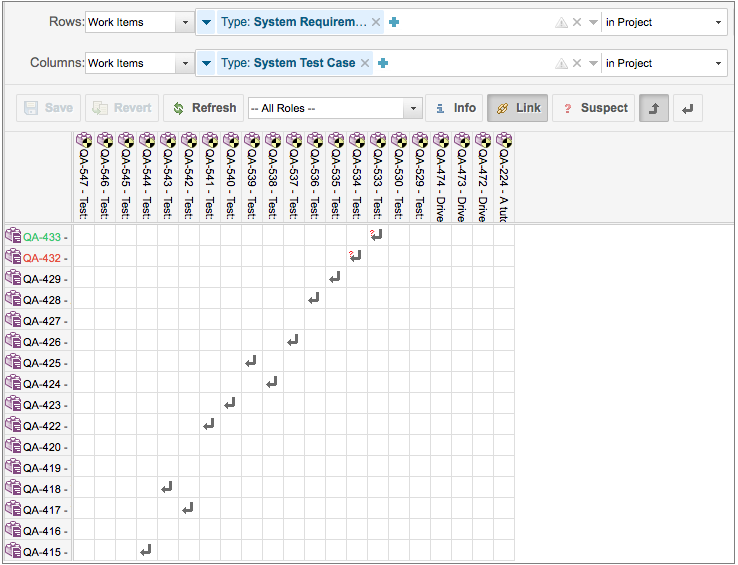This screenshot has width=738, height=565.
Task: Open the Rows Work Items dropdown
Action: [140, 22]
